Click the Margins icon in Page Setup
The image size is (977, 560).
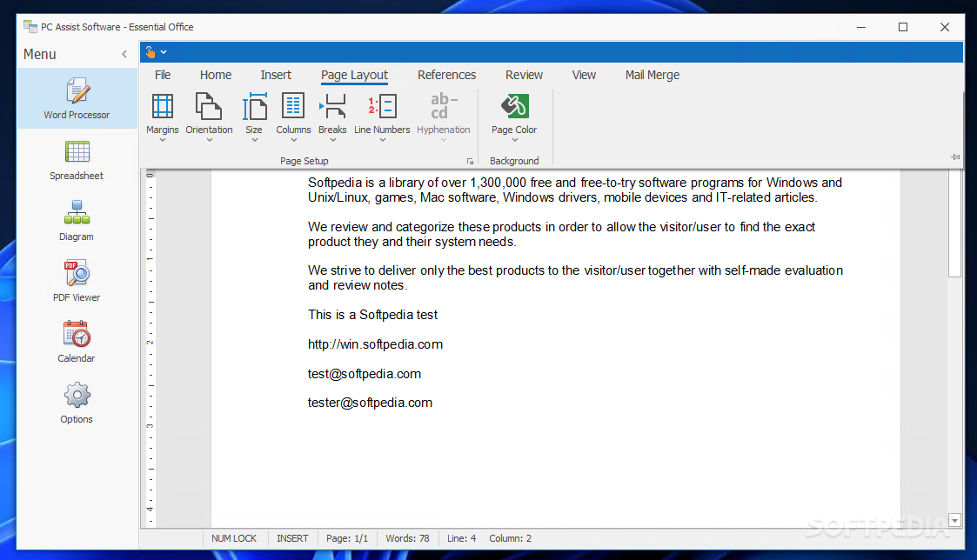pos(163,106)
